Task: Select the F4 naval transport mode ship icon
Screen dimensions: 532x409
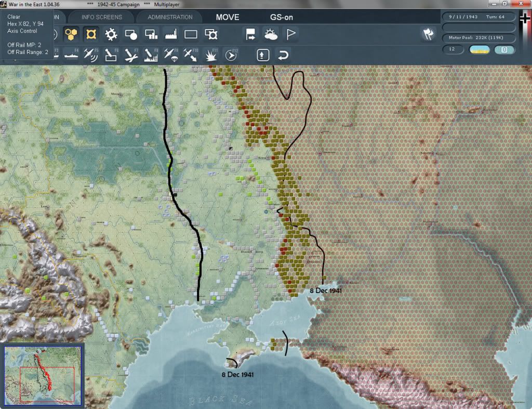Action: click(x=71, y=55)
